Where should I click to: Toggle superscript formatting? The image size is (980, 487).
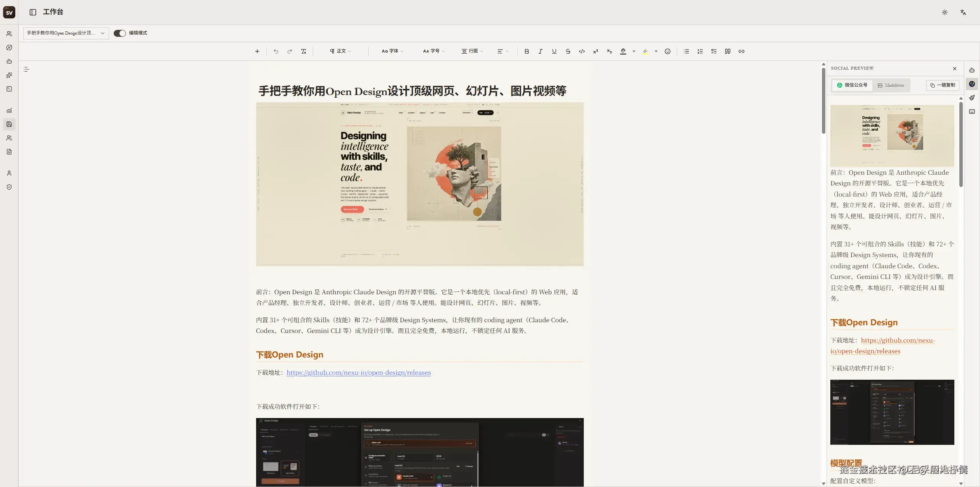(596, 51)
